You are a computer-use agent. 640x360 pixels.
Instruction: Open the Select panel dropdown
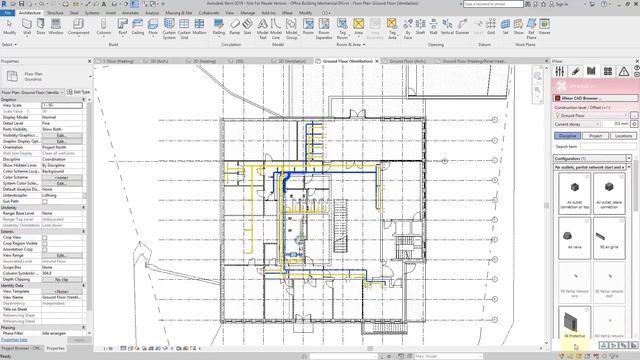[9, 44]
